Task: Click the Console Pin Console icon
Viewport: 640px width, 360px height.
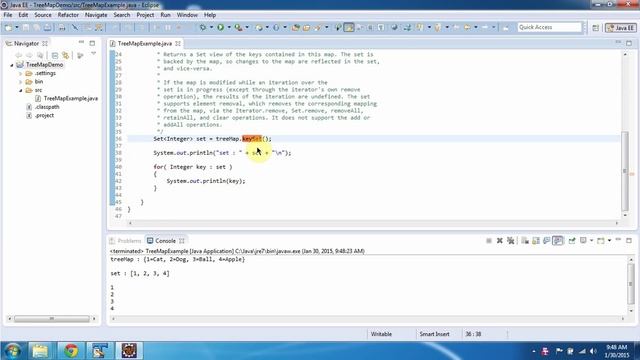Action: pos(572,241)
